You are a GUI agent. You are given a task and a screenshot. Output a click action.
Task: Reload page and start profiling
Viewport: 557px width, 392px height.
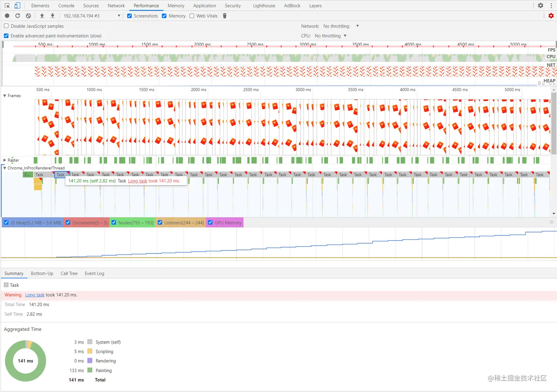pyautogui.click(x=17, y=16)
